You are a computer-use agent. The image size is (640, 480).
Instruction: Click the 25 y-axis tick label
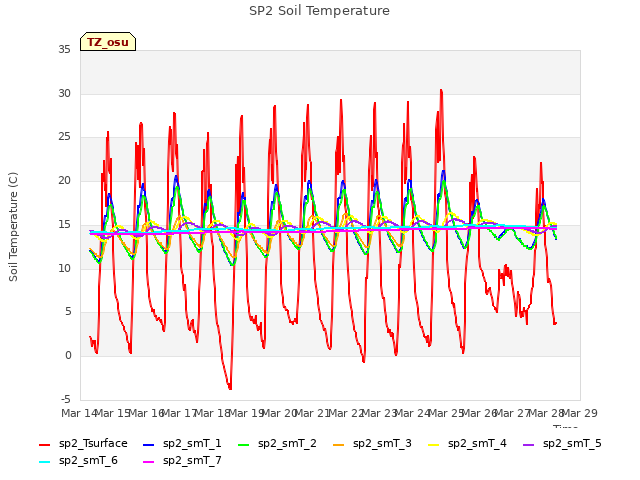(x=64, y=137)
